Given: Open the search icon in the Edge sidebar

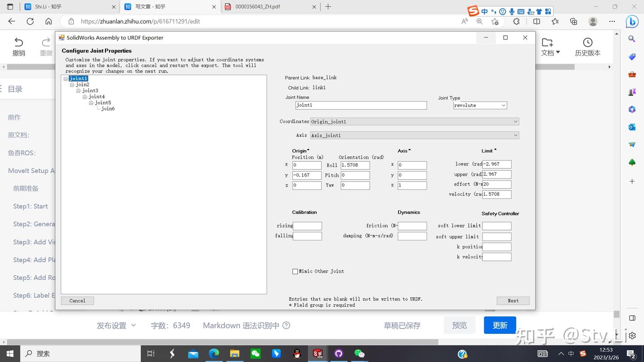Looking at the screenshot, I should [x=632, y=39].
